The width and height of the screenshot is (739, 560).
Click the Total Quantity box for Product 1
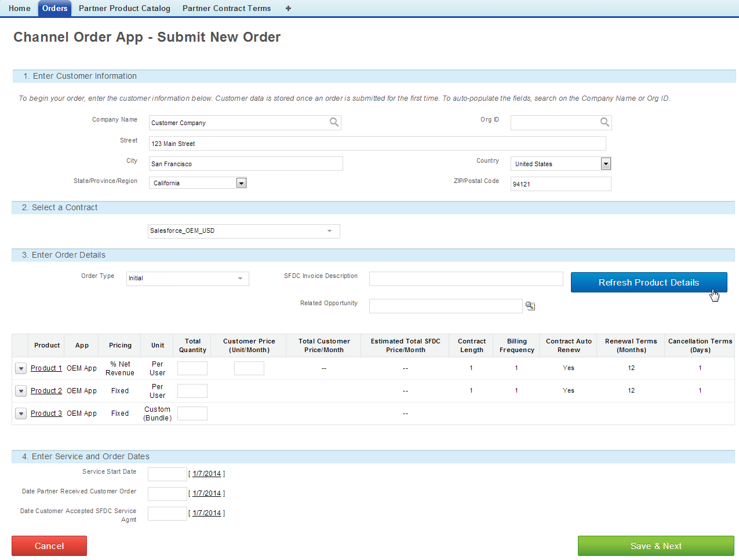point(192,368)
